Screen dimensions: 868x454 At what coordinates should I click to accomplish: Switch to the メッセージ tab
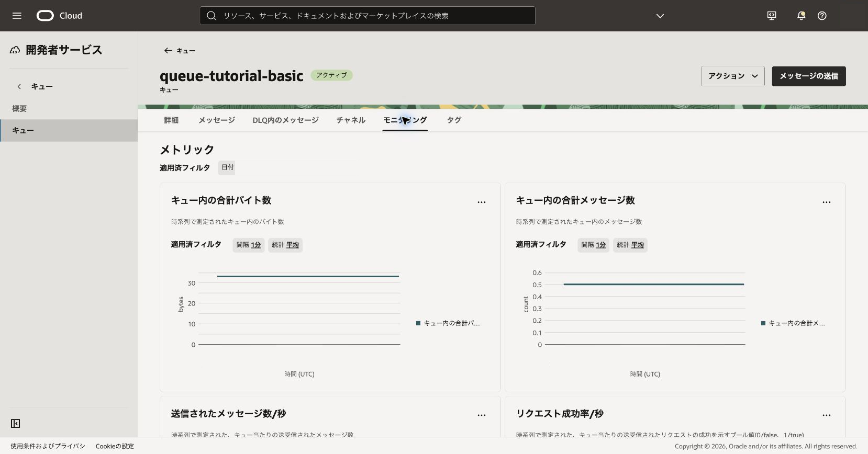point(217,120)
